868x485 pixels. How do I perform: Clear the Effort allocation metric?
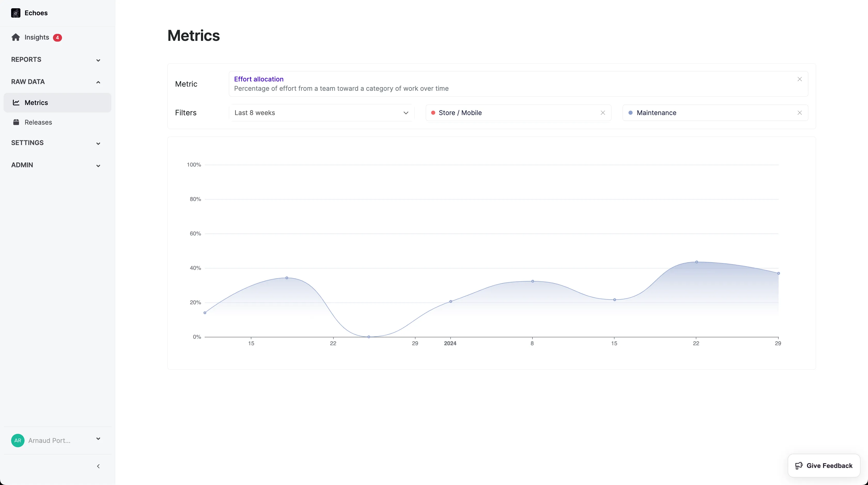point(799,79)
